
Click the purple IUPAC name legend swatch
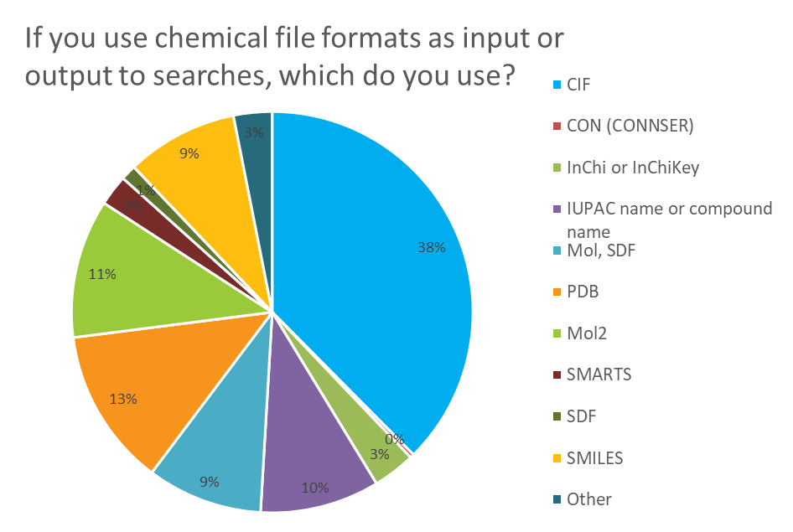(555, 209)
